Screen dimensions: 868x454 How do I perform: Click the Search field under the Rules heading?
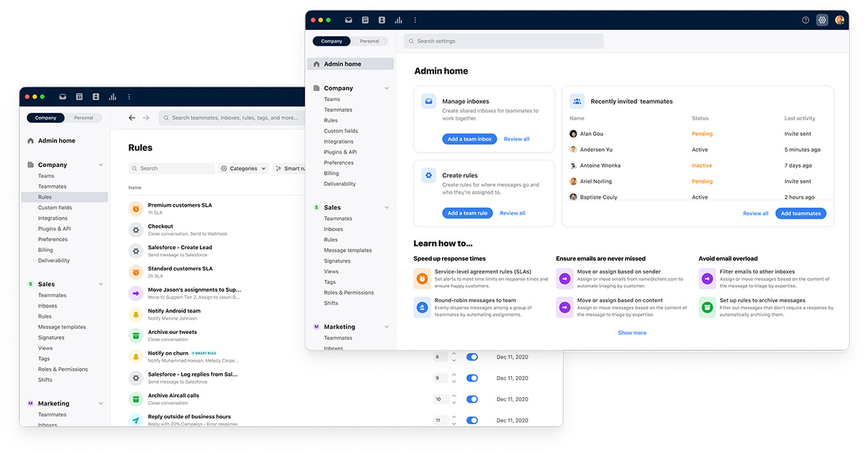tap(171, 168)
